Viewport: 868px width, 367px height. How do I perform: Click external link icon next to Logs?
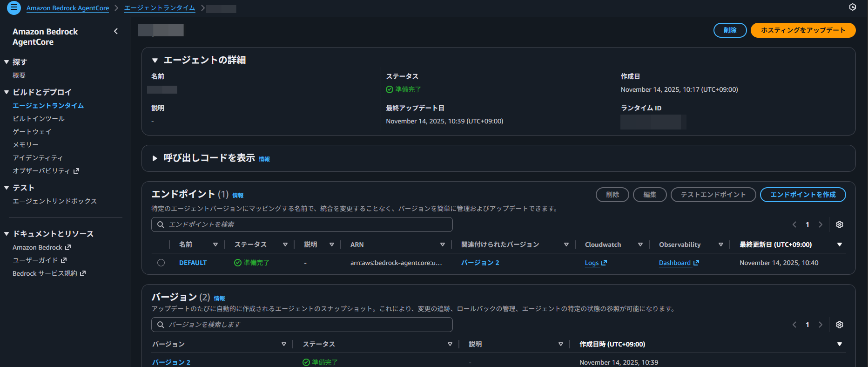coord(604,263)
